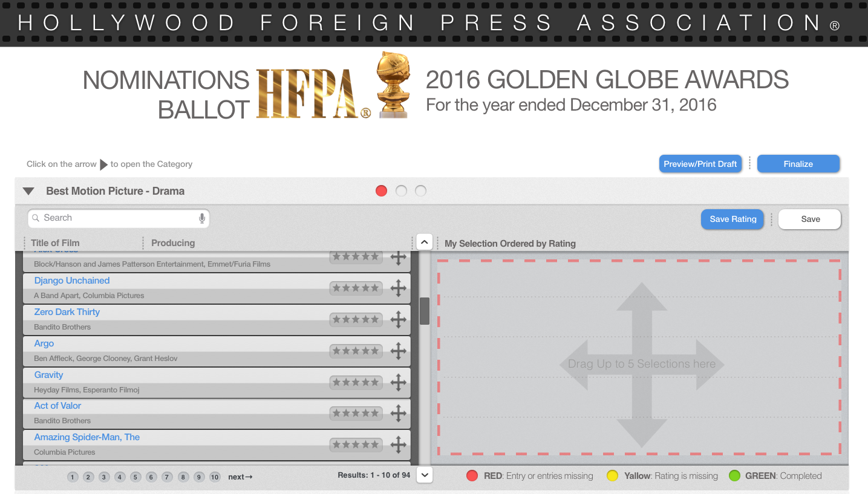Click the scroll up chevron above film list
Screen dimensions: 868x494
(425, 242)
